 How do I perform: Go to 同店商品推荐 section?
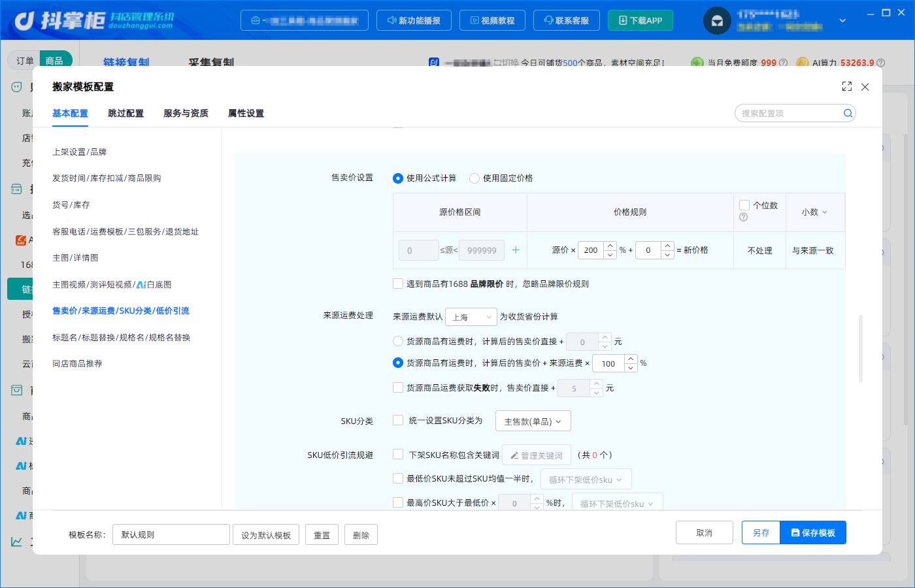pos(77,363)
